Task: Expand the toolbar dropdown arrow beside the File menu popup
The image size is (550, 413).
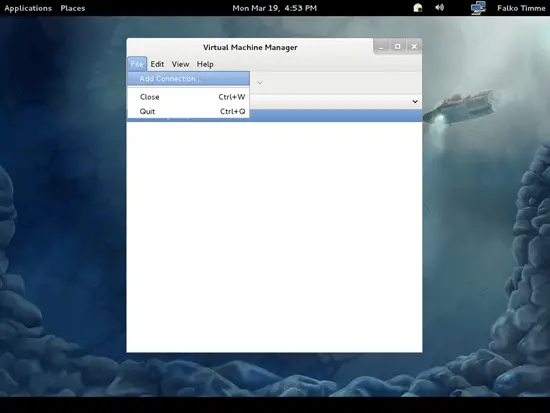Action: coord(260,82)
